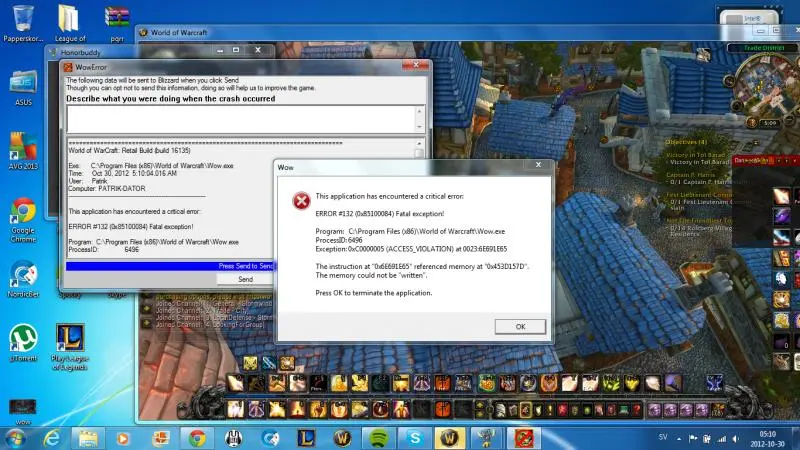
Task: Show hidden tray icons arrow
Action: (679, 438)
